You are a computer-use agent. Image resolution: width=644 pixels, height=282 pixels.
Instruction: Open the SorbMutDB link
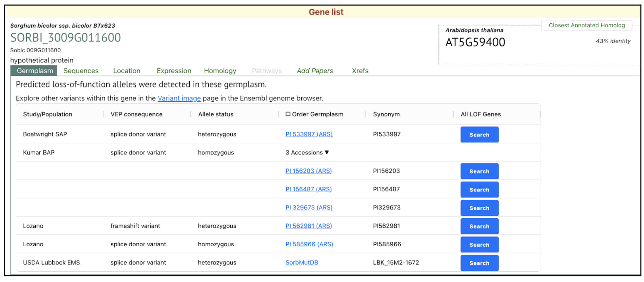click(302, 262)
